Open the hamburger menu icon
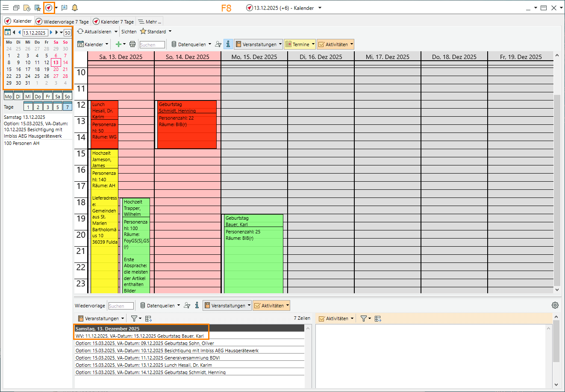Viewport: 565px width, 392px height. click(6, 8)
